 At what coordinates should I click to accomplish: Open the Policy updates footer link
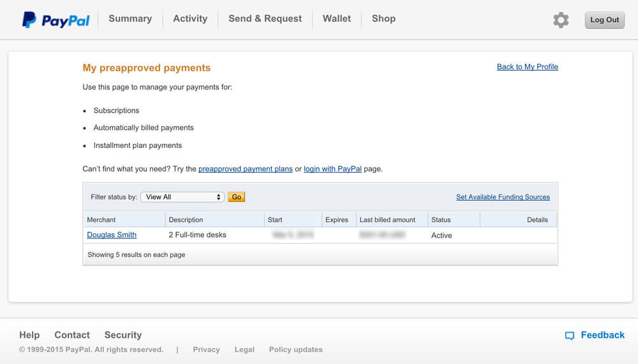[x=296, y=350]
